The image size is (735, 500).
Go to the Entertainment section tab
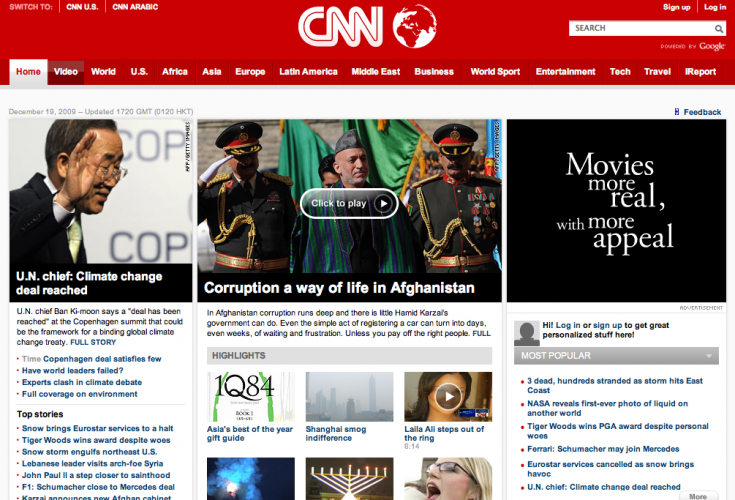coord(565,72)
